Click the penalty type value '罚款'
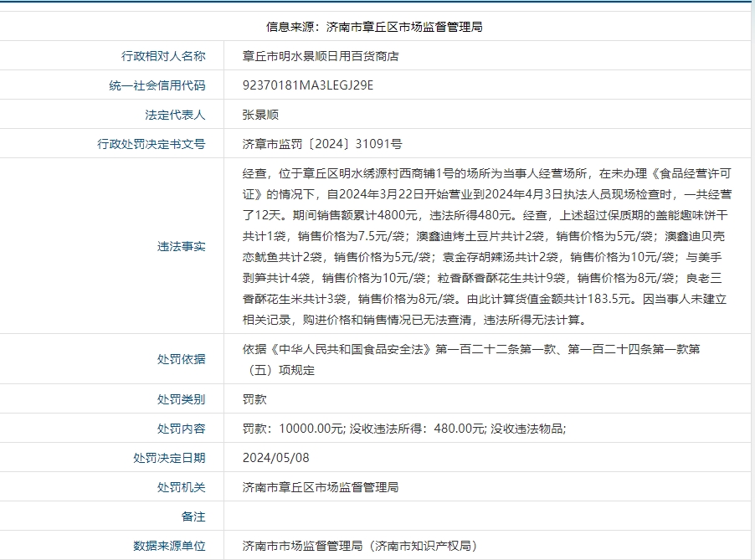This screenshot has height=560, width=755. pyautogui.click(x=254, y=399)
